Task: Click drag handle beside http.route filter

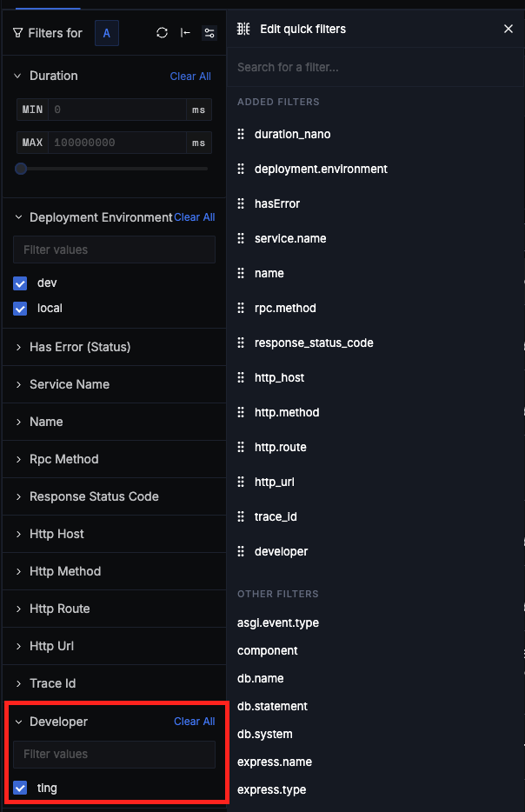Action: [x=242, y=448]
